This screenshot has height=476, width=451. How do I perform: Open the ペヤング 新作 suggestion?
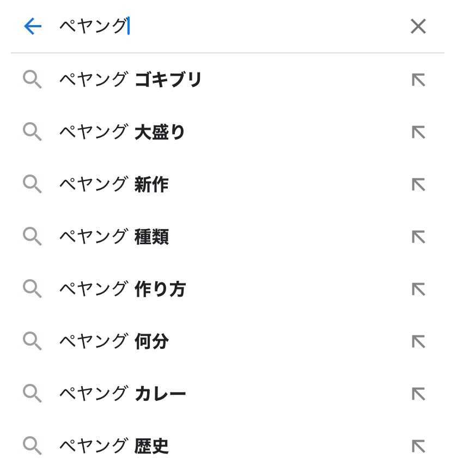point(114,185)
